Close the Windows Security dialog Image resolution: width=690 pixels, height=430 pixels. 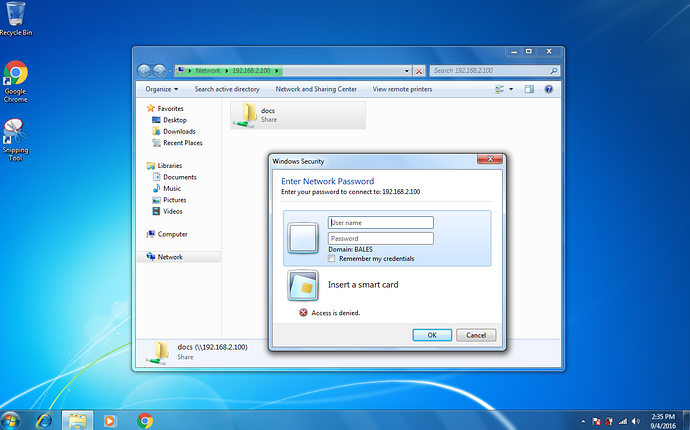pos(490,159)
